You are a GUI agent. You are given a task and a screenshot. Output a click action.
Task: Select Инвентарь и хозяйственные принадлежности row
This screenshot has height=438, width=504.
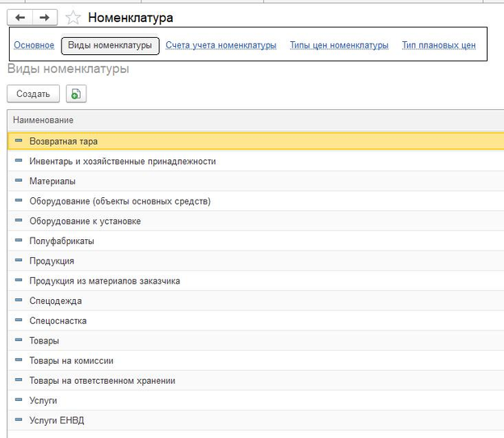122,162
